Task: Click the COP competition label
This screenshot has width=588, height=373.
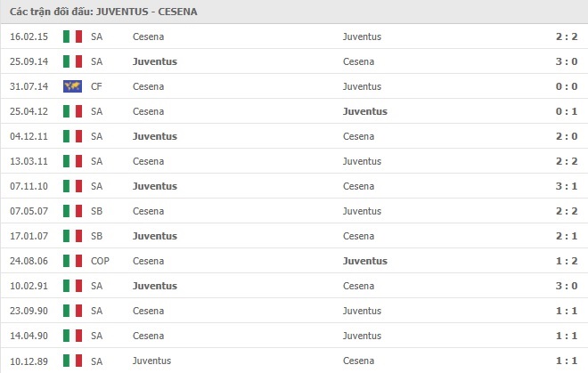Action: point(100,261)
